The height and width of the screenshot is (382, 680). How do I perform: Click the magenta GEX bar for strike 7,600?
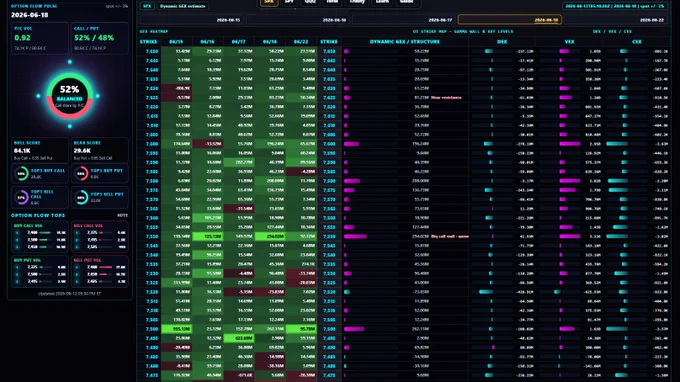click(x=352, y=144)
